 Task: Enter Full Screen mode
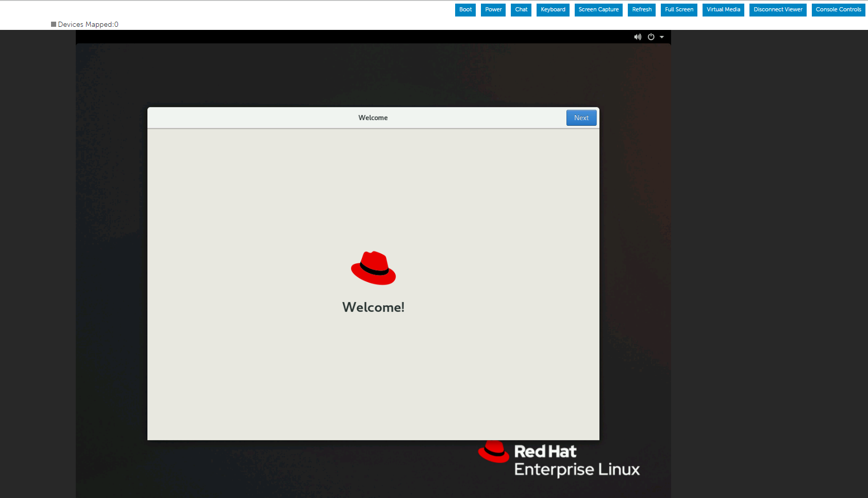pos(679,9)
